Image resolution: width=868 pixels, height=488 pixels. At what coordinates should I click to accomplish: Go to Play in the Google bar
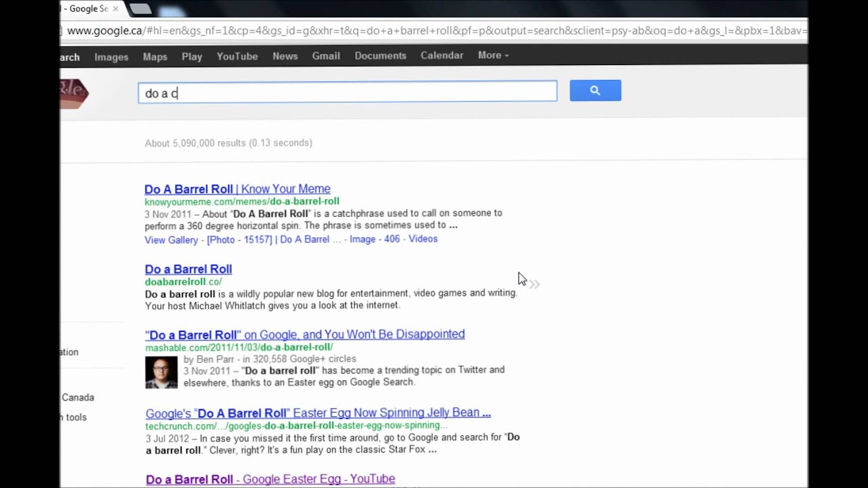[x=192, y=57]
